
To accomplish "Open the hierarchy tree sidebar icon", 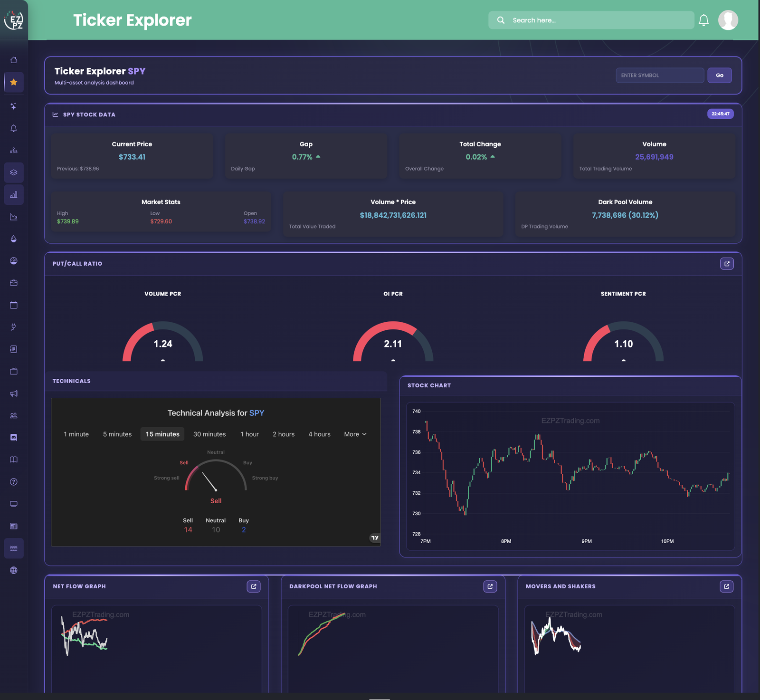I will 14,150.
